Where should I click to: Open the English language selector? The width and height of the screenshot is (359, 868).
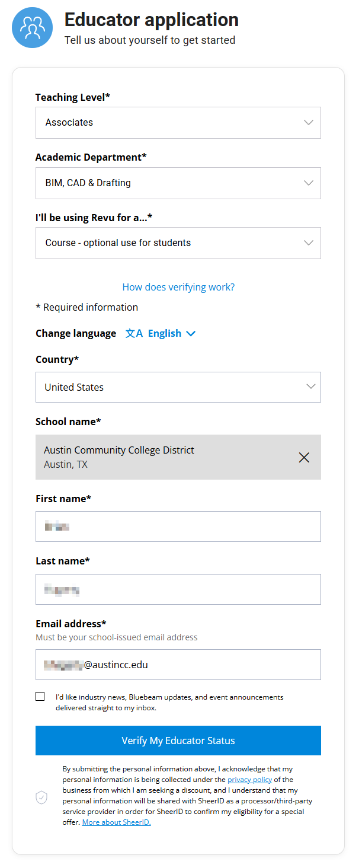[x=165, y=333]
